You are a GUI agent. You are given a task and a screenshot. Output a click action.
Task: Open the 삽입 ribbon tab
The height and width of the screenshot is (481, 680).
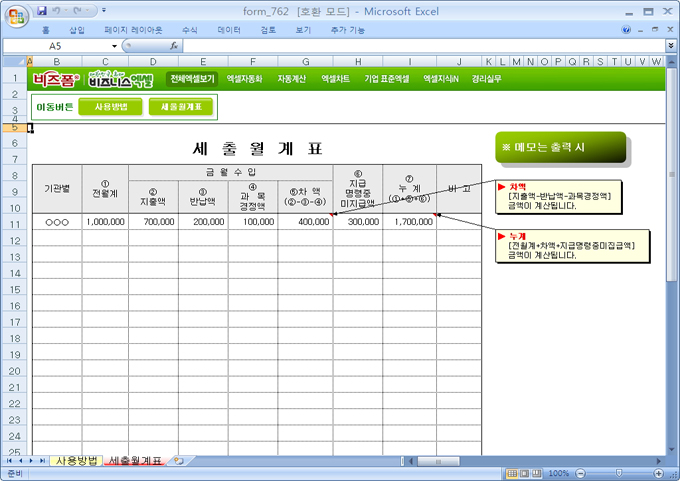pos(77,30)
